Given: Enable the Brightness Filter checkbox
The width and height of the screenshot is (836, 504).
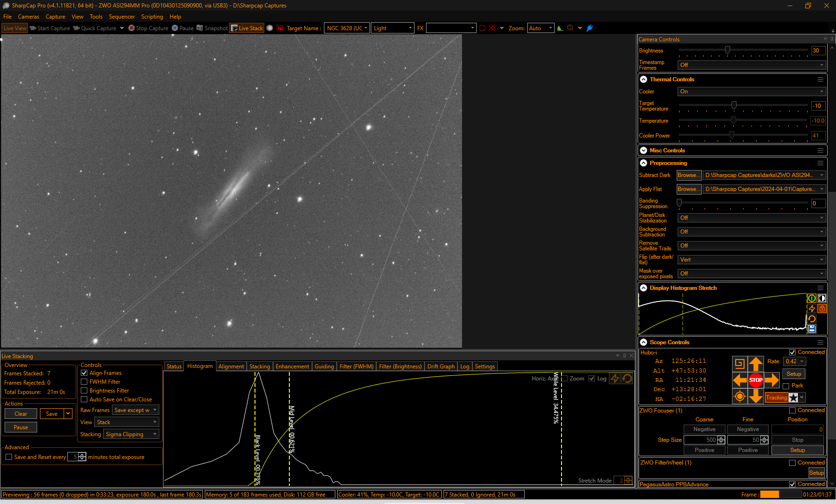Looking at the screenshot, I should pos(84,391).
